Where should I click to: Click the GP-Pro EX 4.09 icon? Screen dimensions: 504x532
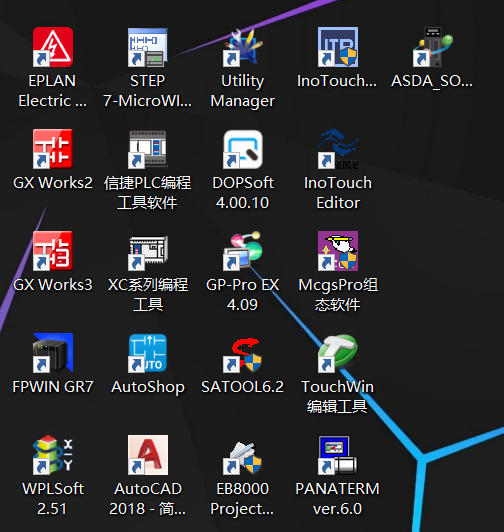tap(243, 251)
